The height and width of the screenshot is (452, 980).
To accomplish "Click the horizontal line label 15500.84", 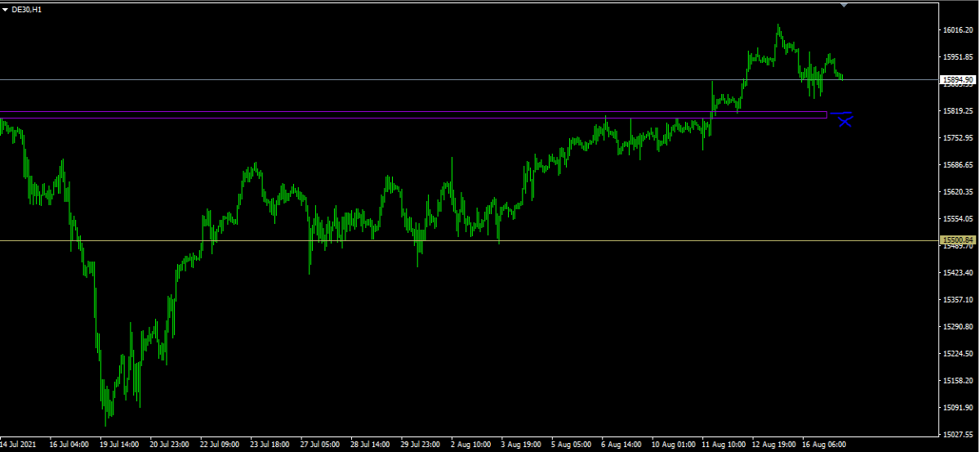I will click(x=959, y=240).
